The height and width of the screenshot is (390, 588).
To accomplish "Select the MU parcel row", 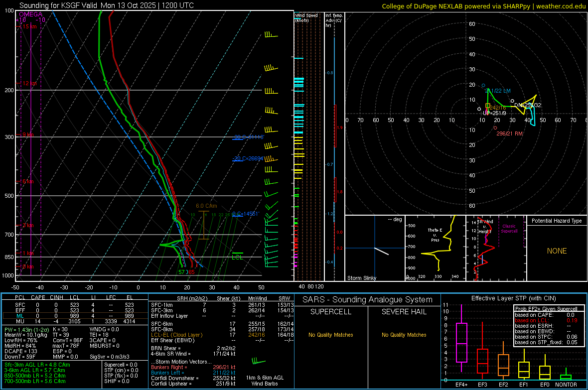I will point(75,321).
